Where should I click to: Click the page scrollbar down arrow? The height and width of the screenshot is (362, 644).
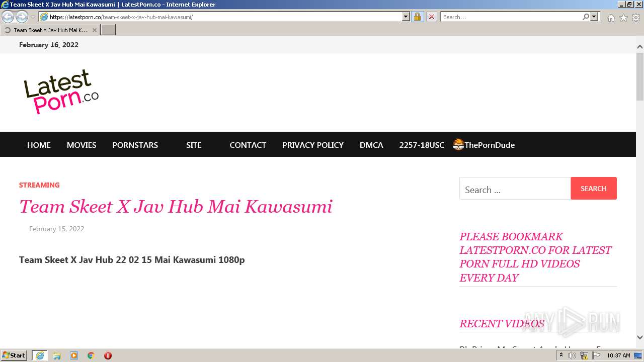(x=640, y=337)
